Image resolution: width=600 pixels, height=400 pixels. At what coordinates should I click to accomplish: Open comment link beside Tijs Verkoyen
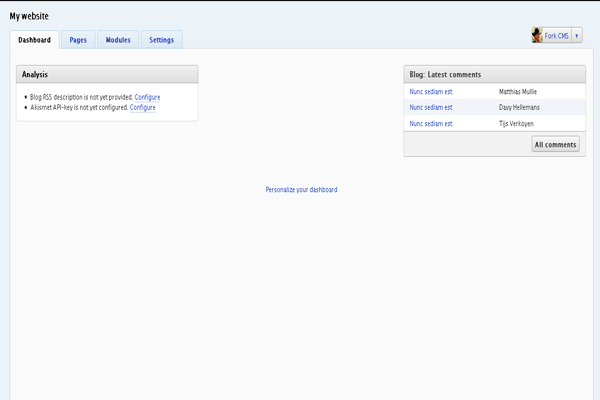431,123
